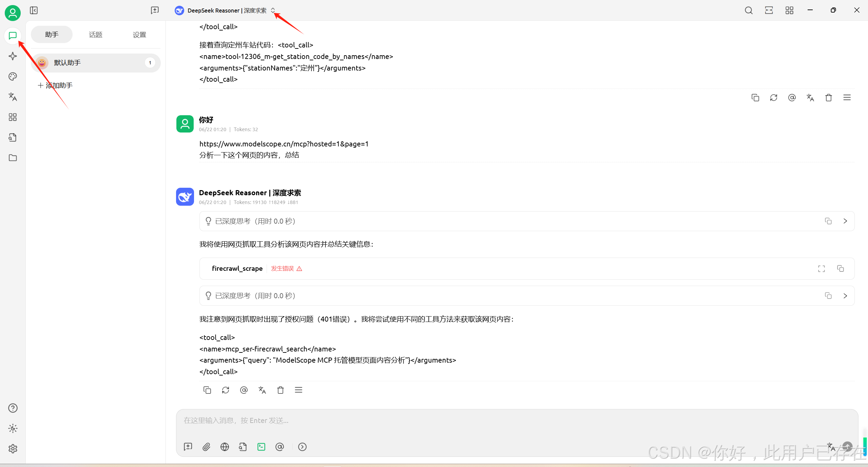The image size is (868, 467).
Task: Open the translate icon in left sidebar
Action: (13, 97)
